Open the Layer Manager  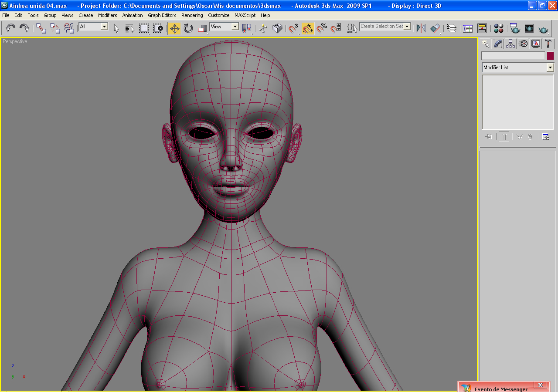point(452,28)
